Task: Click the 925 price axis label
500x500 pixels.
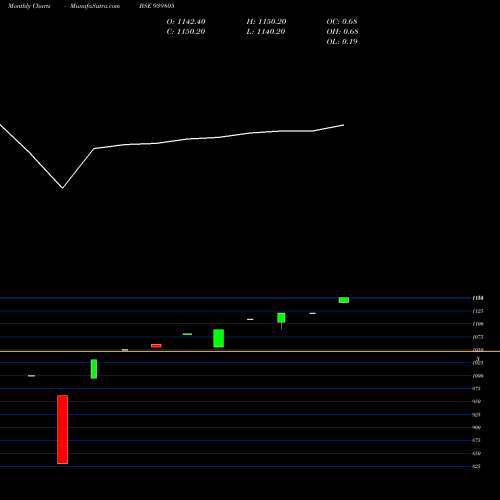Action: (x=476, y=415)
